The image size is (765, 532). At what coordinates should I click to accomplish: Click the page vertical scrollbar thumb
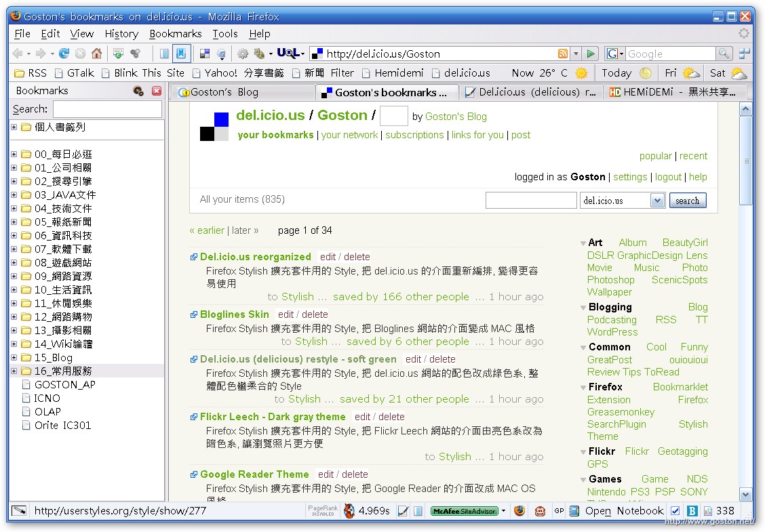(x=745, y=161)
